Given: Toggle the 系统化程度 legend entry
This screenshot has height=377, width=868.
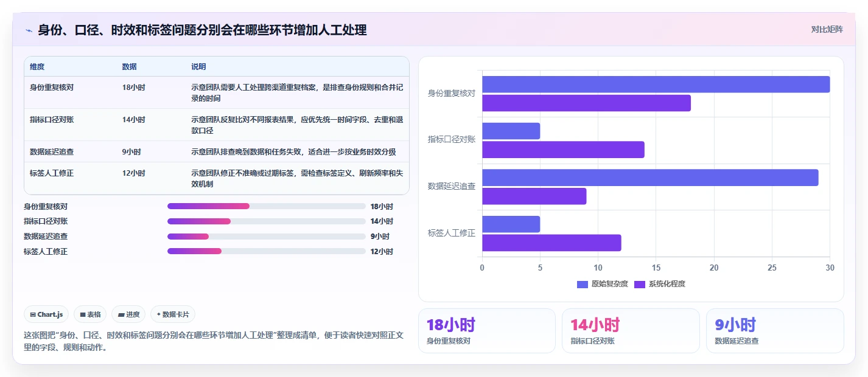Looking at the screenshot, I should 660,284.
